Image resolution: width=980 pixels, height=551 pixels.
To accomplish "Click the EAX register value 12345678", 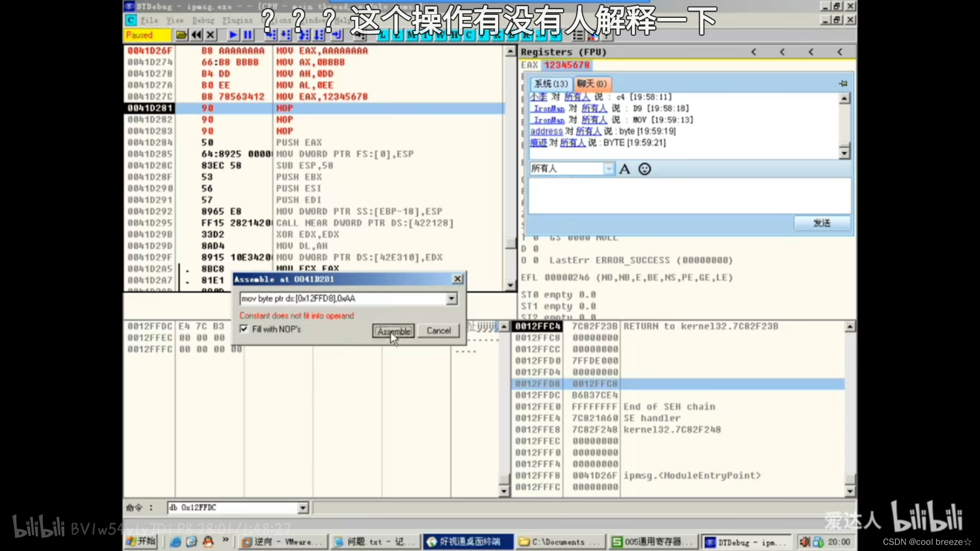I will [x=567, y=65].
